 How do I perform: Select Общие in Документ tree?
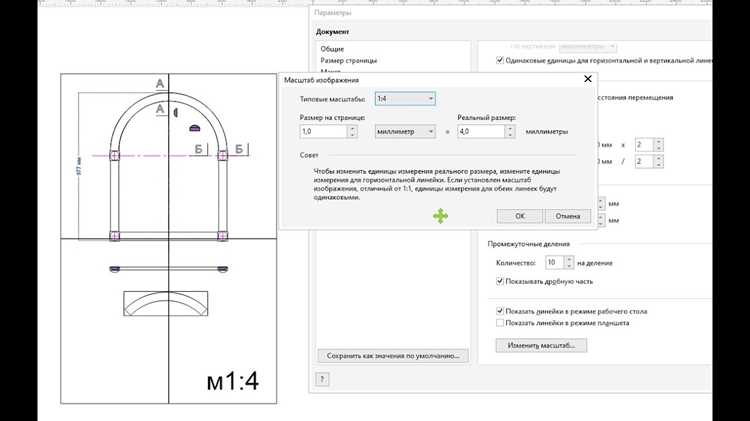[x=332, y=49]
